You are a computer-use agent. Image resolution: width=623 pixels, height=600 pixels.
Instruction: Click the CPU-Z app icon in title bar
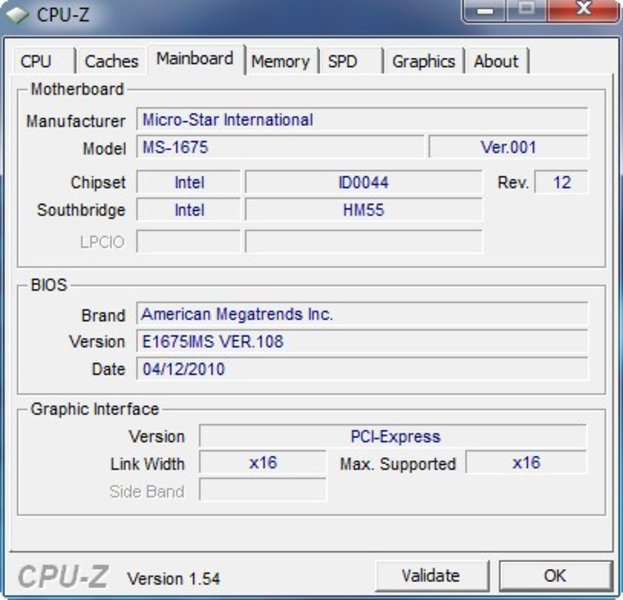(18, 15)
